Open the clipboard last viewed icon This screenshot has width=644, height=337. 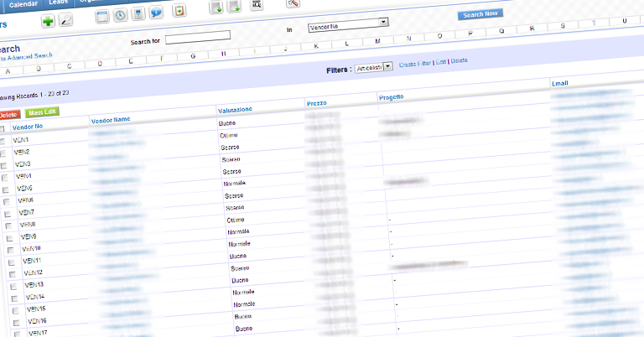tap(179, 10)
